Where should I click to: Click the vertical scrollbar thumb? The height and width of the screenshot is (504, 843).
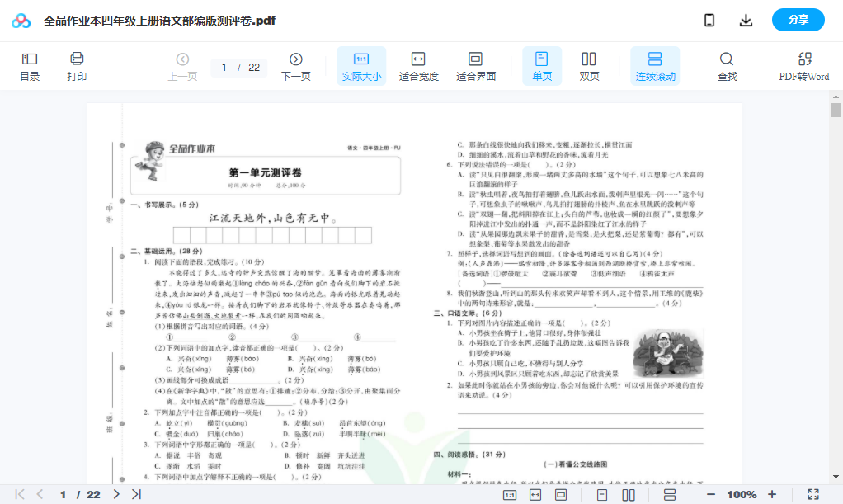(x=836, y=110)
